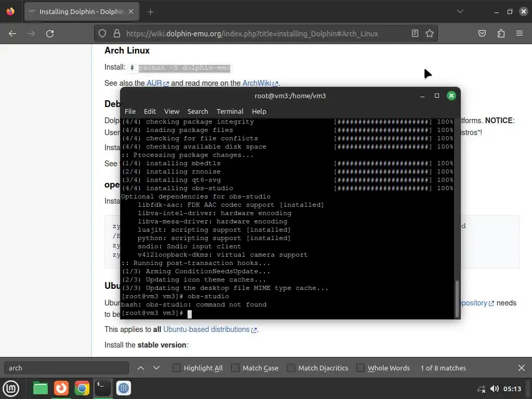
Task: Enable Match Case checkbox
Action: click(x=235, y=368)
